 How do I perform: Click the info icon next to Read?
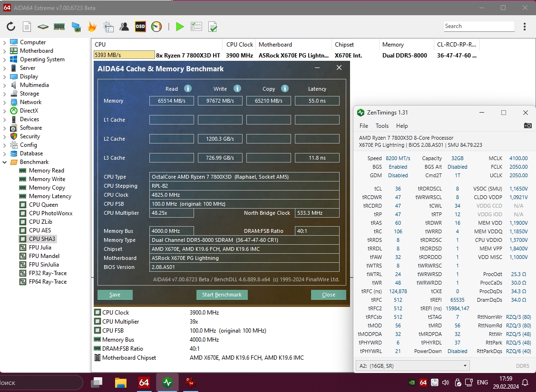pyautogui.click(x=188, y=88)
